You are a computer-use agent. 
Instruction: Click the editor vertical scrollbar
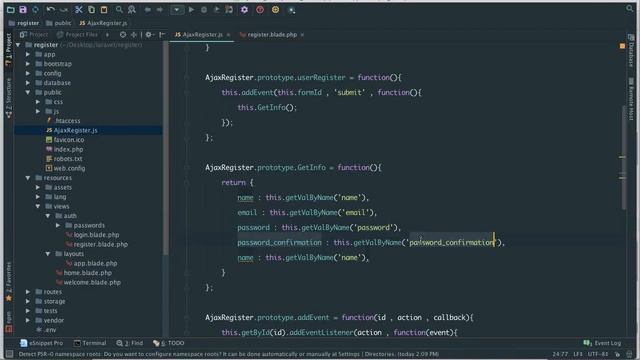coord(623,158)
